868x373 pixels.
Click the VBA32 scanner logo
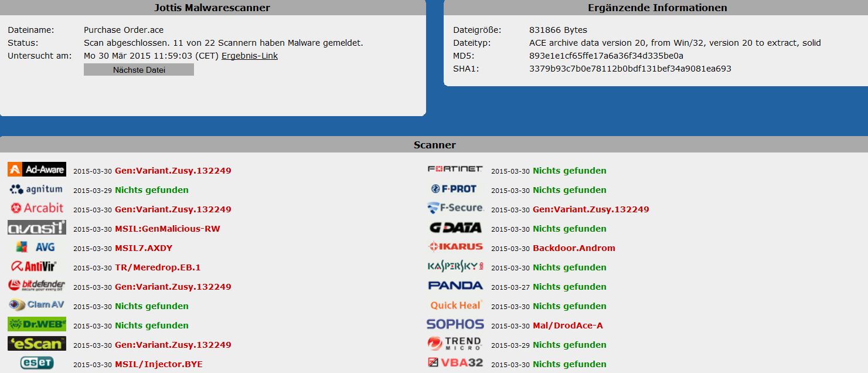pyautogui.click(x=455, y=362)
